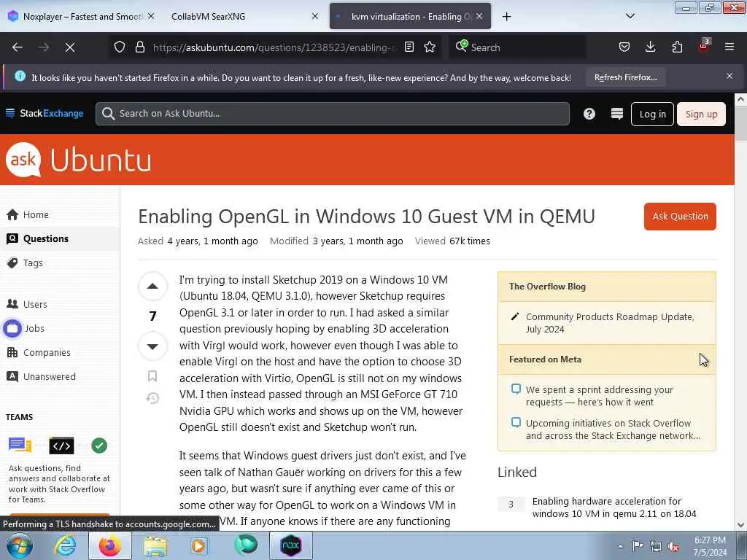Click the question title heading
The height and width of the screenshot is (560, 747).
pos(366,217)
